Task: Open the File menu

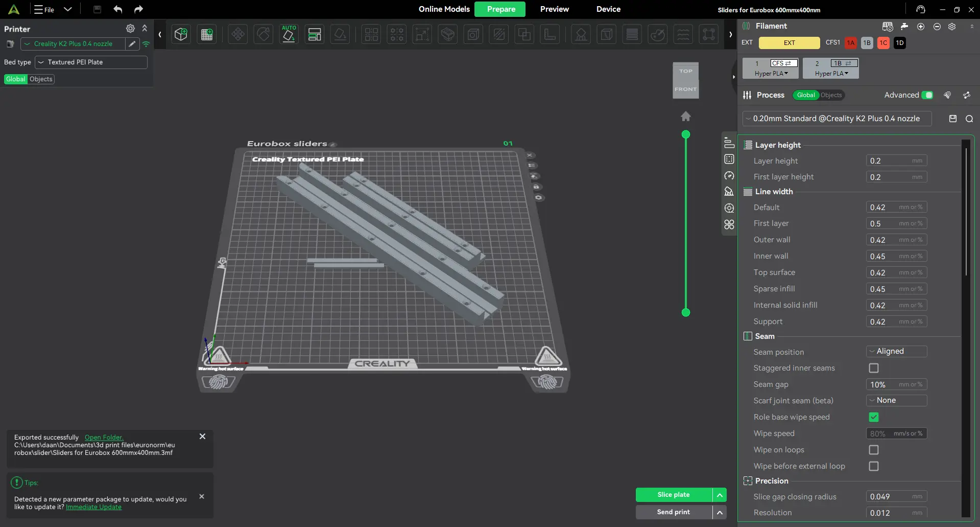Action: 44,9
